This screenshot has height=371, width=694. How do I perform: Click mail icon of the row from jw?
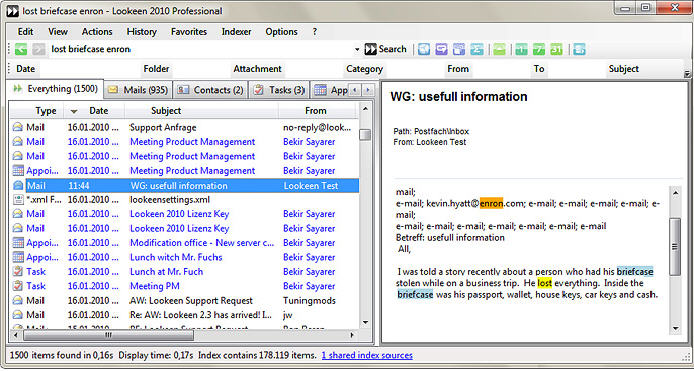pos(18,315)
